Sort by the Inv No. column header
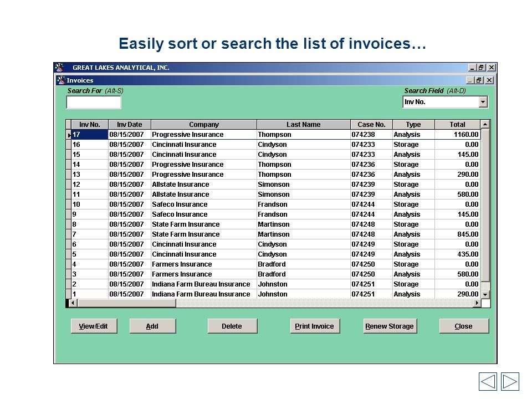The width and height of the screenshot is (532, 399). 90,125
